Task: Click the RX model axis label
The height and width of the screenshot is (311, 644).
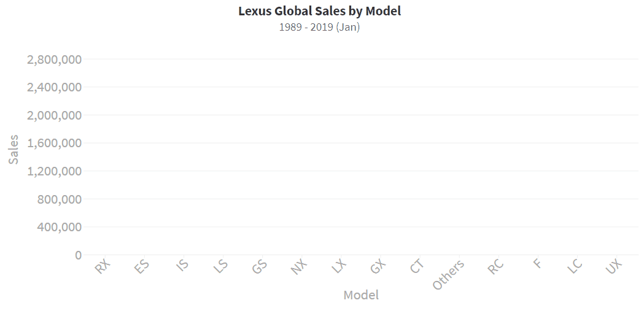Action: coord(103,267)
